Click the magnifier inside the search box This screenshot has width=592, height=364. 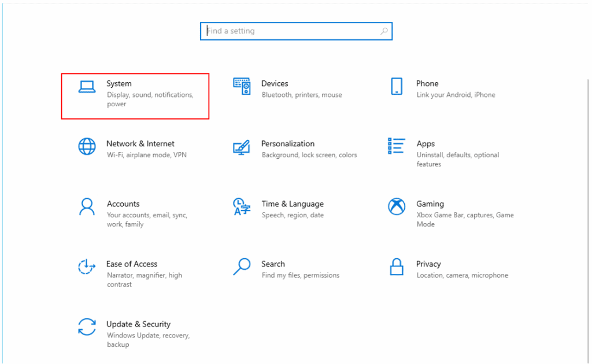click(x=384, y=31)
